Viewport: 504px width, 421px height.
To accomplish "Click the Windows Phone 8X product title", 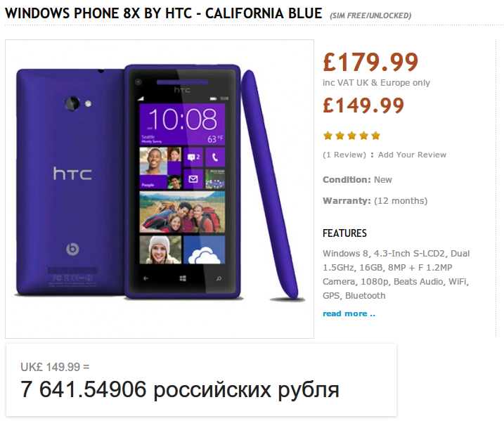I will pyautogui.click(x=164, y=13).
